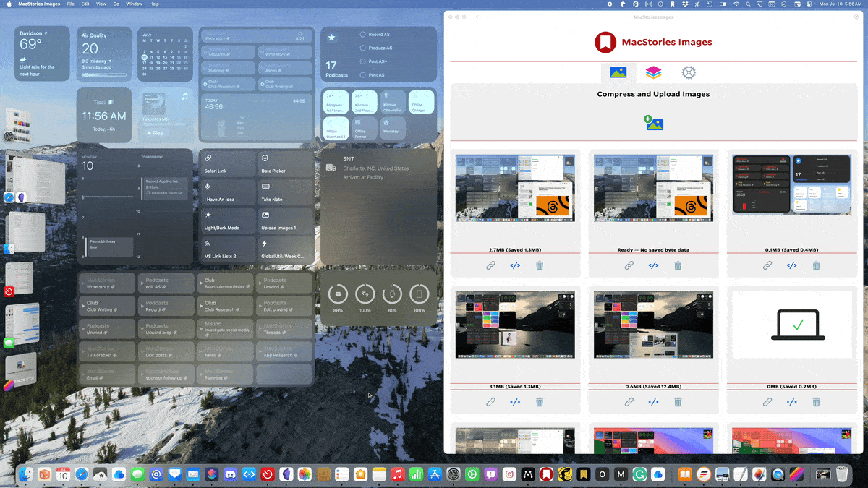
Task: Open Finder from the Dock
Action: [26, 474]
